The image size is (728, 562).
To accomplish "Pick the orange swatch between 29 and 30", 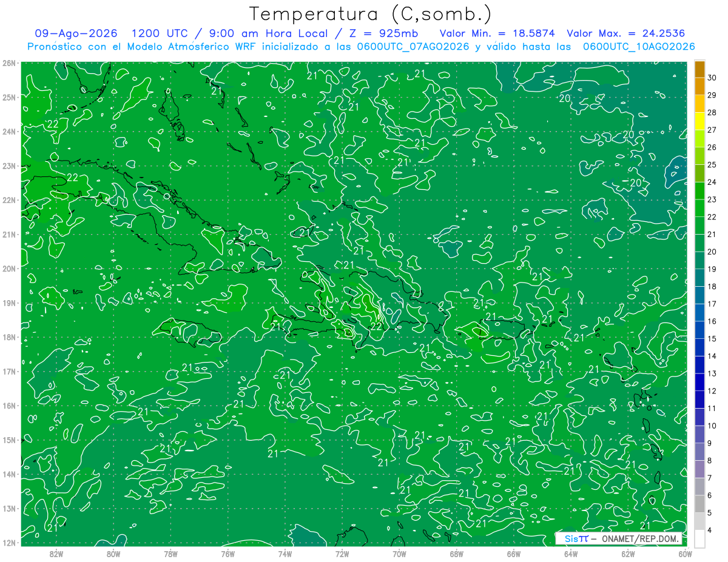I will [699, 87].
